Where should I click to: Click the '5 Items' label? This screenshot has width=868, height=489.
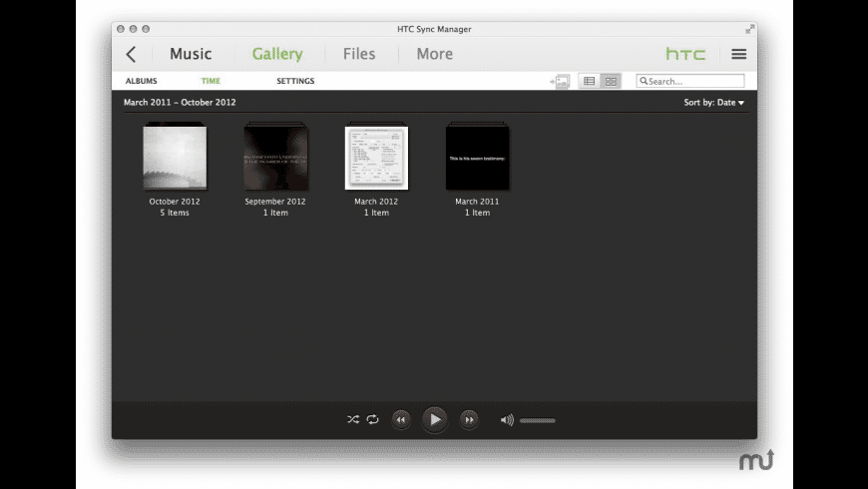coord(175,213)
